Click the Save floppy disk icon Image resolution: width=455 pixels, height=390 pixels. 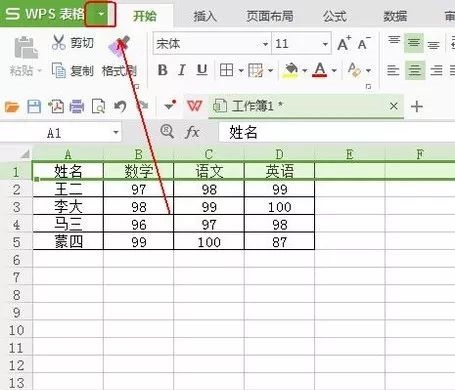coord(34,107)
